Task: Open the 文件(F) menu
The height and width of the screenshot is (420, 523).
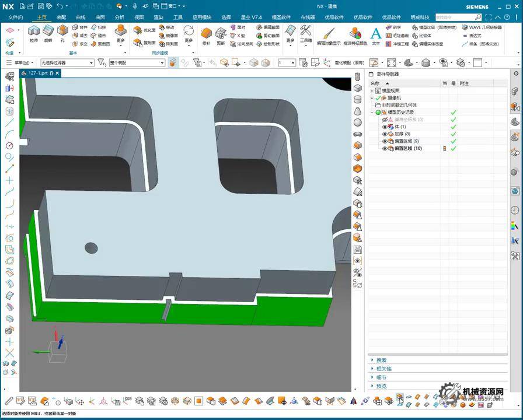Action: (16, 17)
